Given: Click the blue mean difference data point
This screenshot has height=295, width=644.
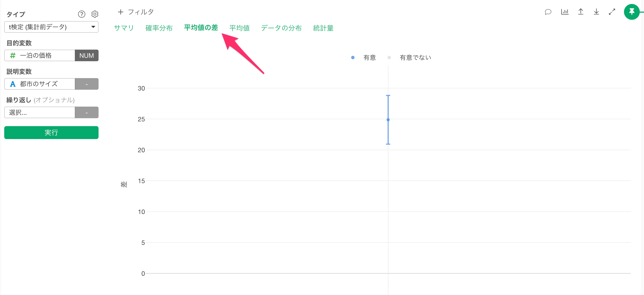Looking at the screenshot, I should 388,120.
